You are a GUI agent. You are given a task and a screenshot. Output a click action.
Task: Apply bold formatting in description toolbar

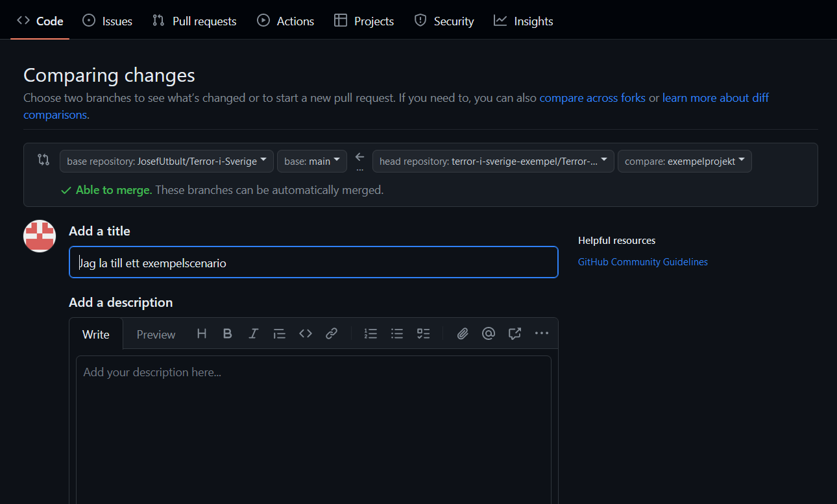click(227, 333)
